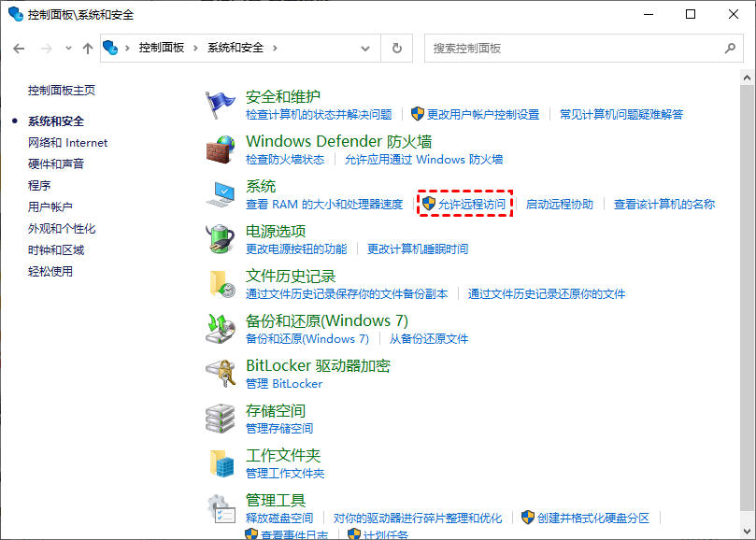Open the 电源选项 heading link
756x540 pixels.
(276, 231)
